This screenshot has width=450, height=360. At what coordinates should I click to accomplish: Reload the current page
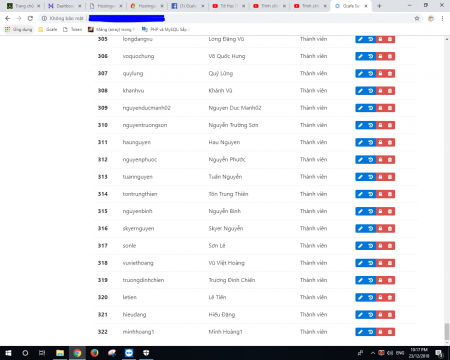coord(30,18)
